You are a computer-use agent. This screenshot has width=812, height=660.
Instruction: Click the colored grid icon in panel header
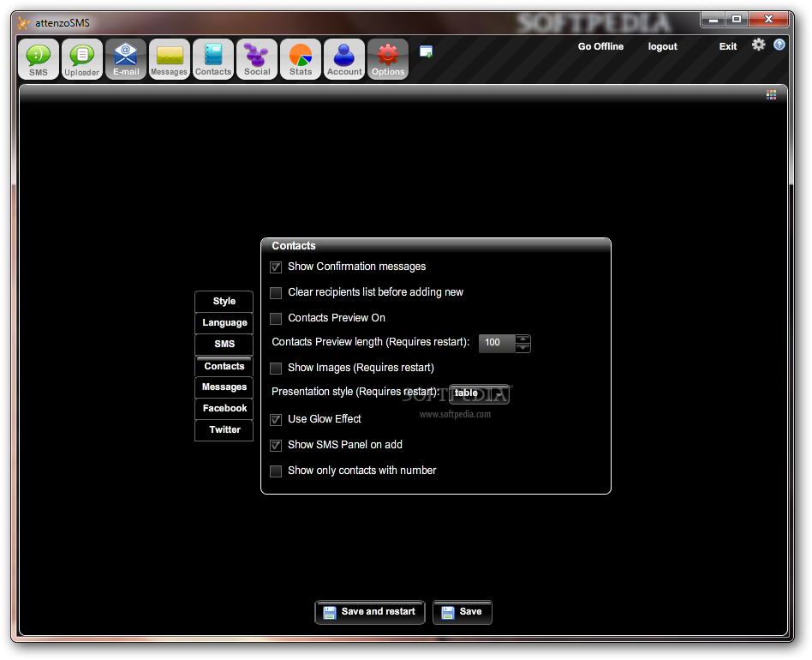point(771,94)
